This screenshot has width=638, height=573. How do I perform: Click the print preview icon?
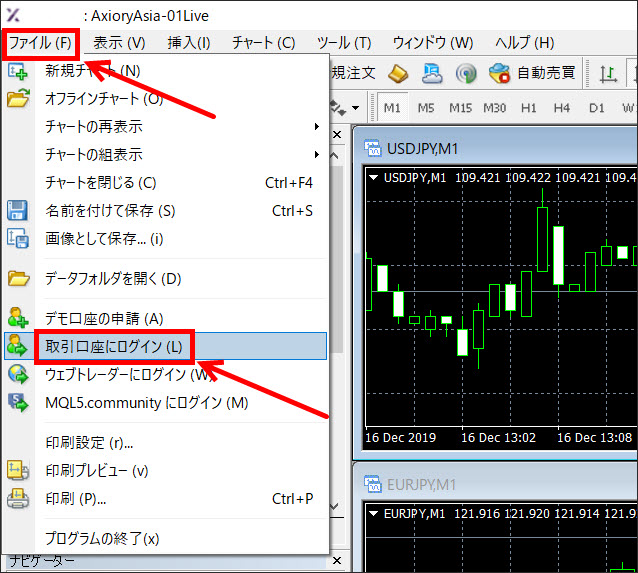click(x=18, y=470)
